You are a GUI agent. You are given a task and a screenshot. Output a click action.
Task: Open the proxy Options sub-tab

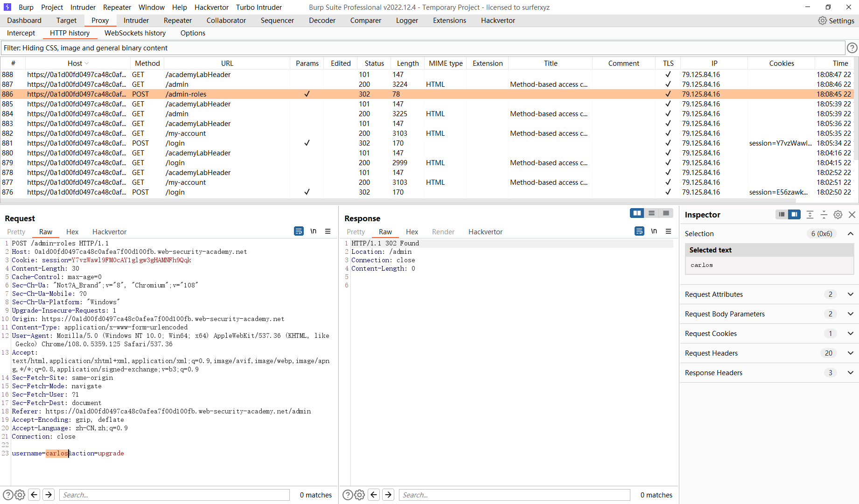(193, 33)
